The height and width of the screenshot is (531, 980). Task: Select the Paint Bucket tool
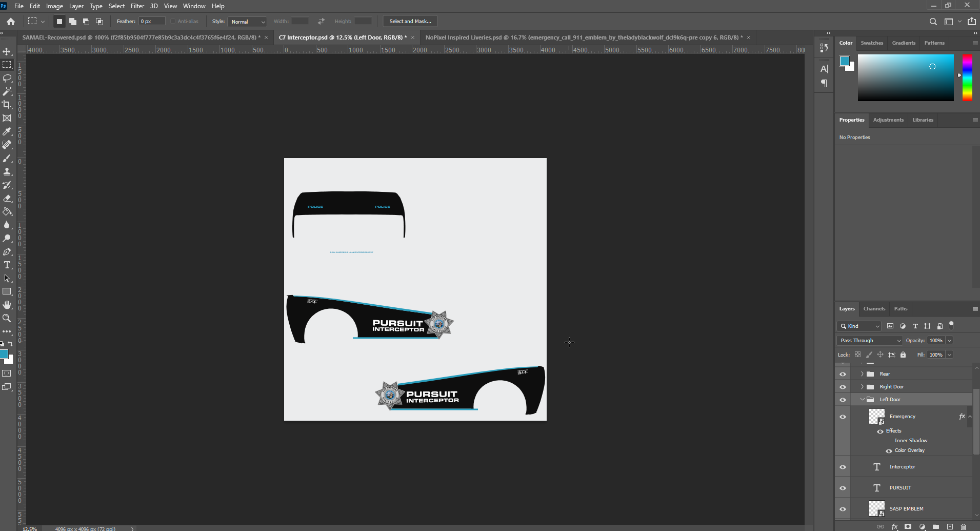(7, 211)
